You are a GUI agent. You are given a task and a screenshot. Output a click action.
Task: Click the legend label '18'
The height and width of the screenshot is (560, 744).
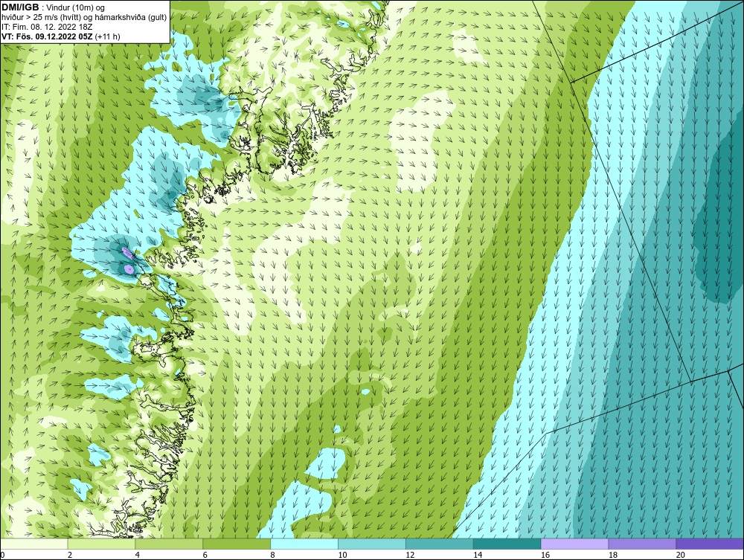612,555
